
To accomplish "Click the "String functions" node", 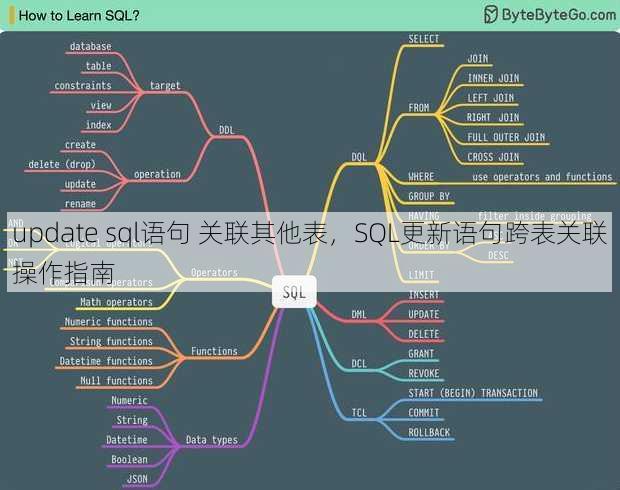I will [111, 341].
